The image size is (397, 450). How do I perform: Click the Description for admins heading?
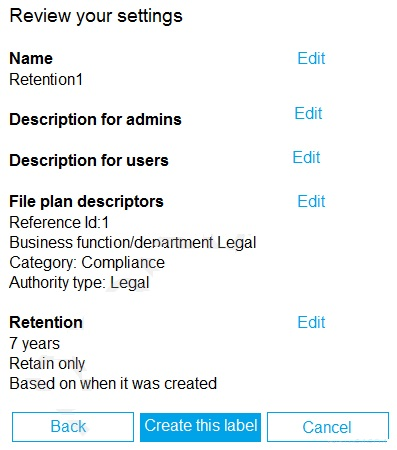[95, 119]
